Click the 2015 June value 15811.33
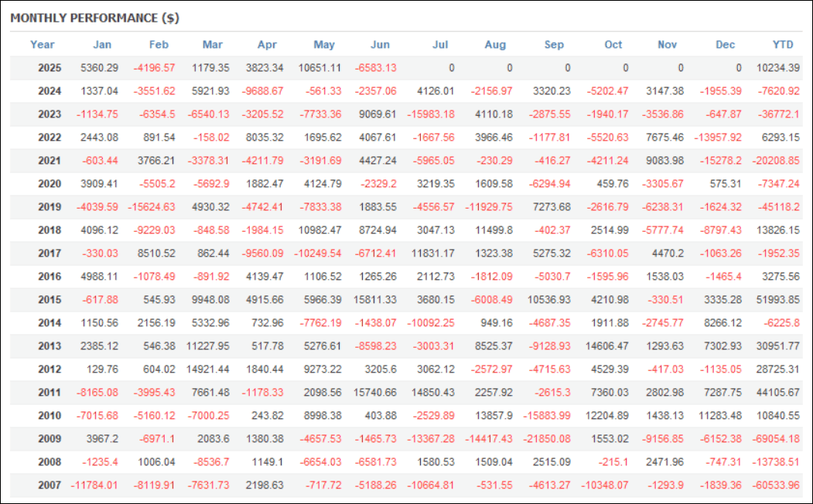 [375, 299]
